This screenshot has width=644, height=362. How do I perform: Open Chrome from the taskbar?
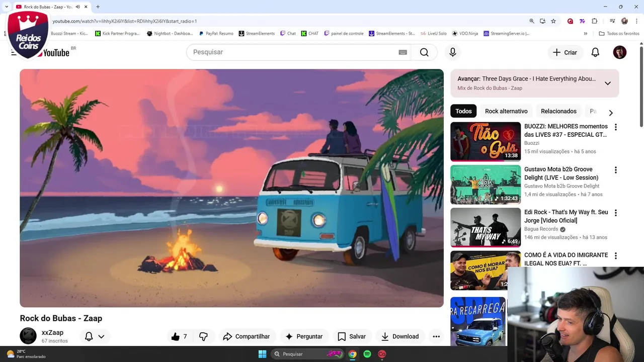click(353, 354)
